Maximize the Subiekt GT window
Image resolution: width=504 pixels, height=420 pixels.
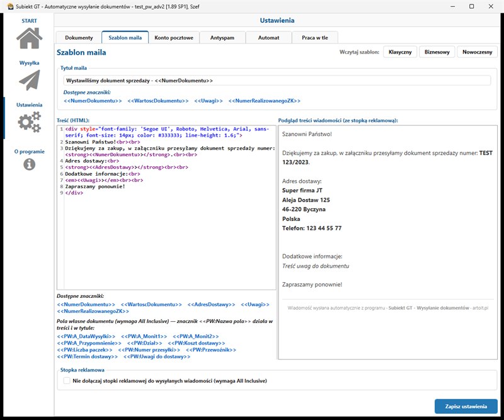pos(471,6)
